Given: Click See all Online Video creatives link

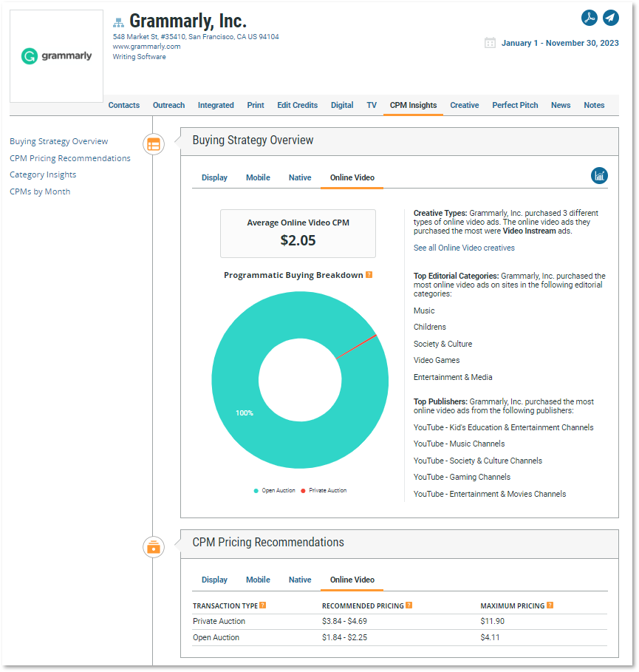Looking at the screenshot, I should (464, 248).
